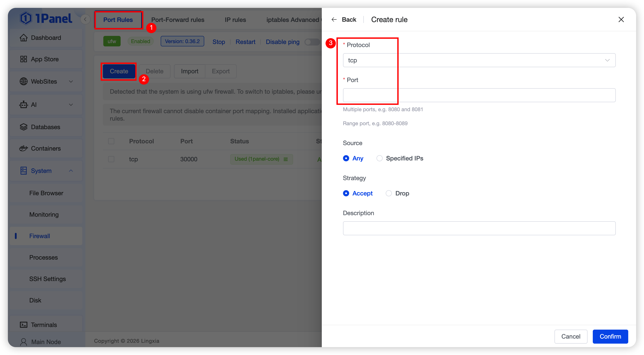Open Containers docker icon
Screen dimensions: 644x355
pos(23,148)
